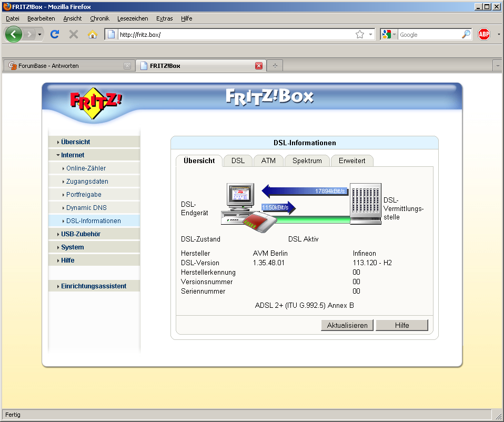Screen dimensions: 504x422
Task: Close the FRITZ!Box tab with red X
Action: [259, 66]
